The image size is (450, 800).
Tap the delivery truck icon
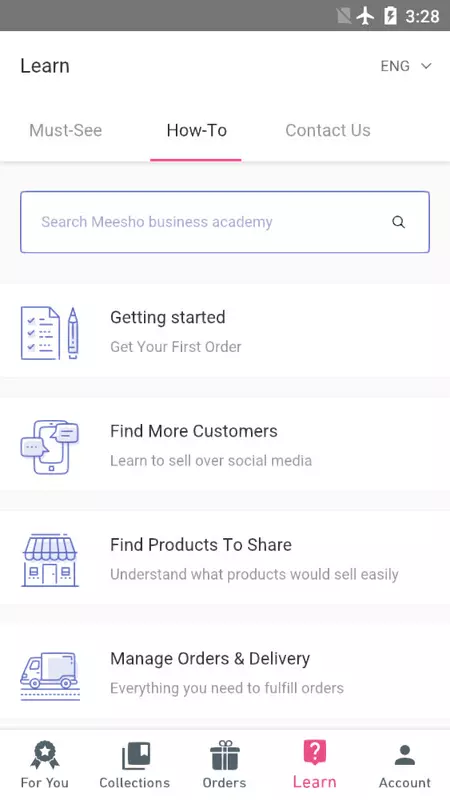pos(50,676)
